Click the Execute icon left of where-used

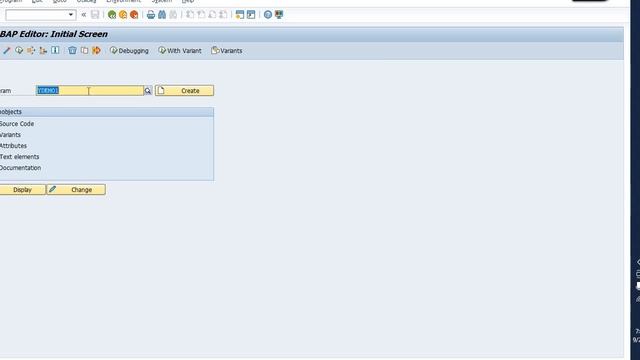(x=19, y=50)
